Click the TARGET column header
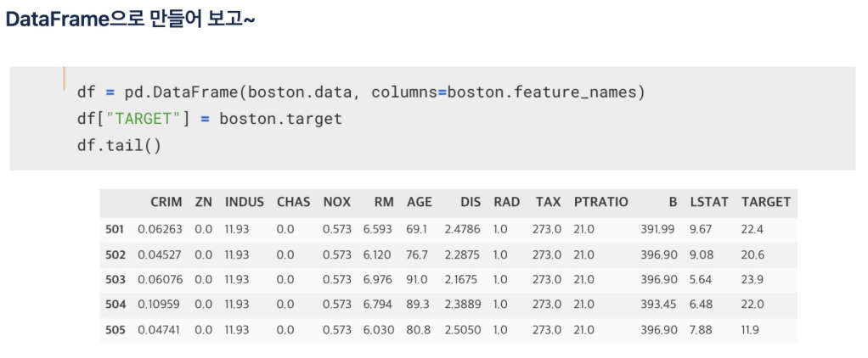 point(766,203)
